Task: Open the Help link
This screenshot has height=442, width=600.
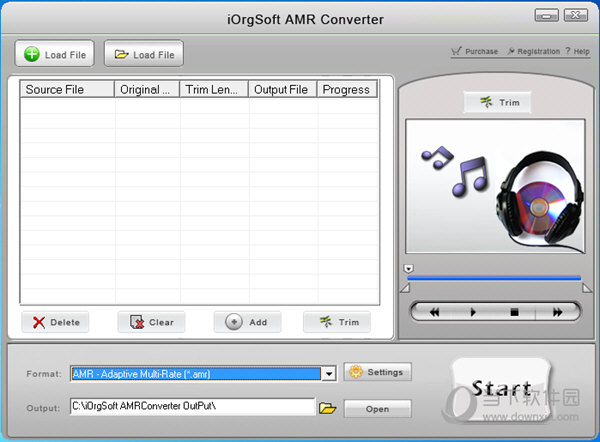Action: (x=577, y=51)
